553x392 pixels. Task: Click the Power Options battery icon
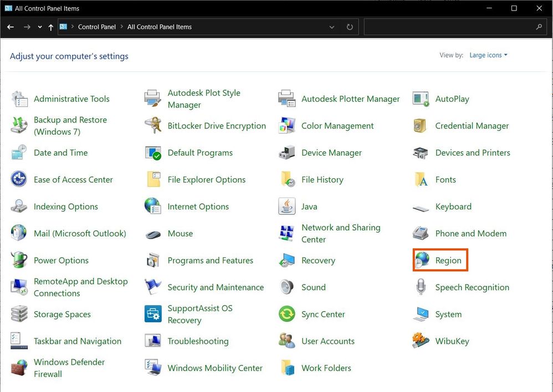tap(19, 260)
